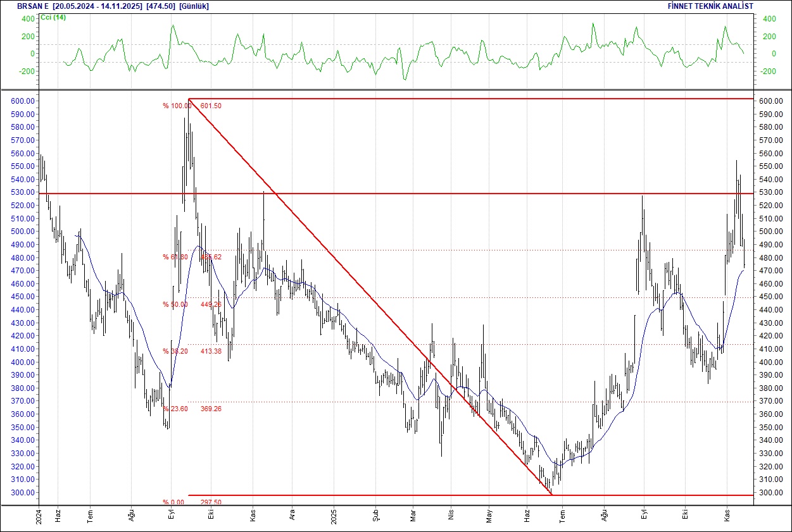Select the Fibonacci % 23.60 level label
Image resolution: width=792 pixels, height=532 pixels.
click(x=175, y=409)
